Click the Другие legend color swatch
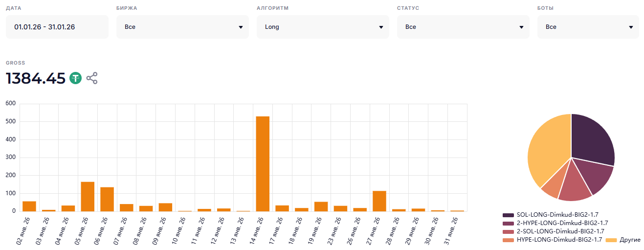Screen dimensions: 644x250 [611, 240]
